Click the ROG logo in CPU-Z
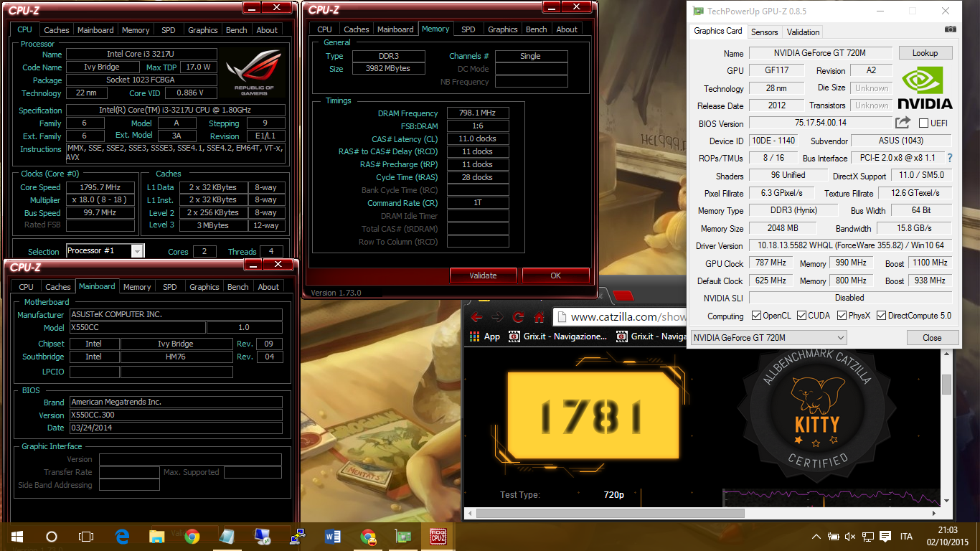 (254, 72)
